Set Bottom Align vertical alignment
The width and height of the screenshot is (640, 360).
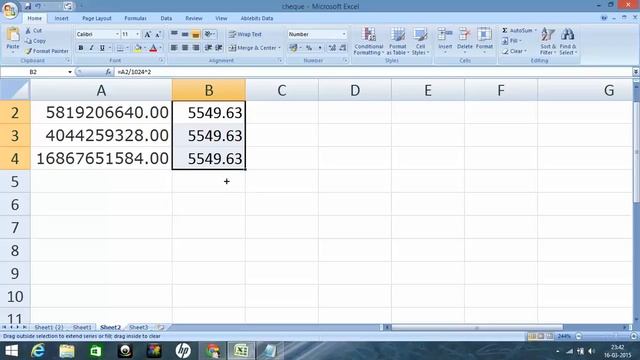pos(196,34)
